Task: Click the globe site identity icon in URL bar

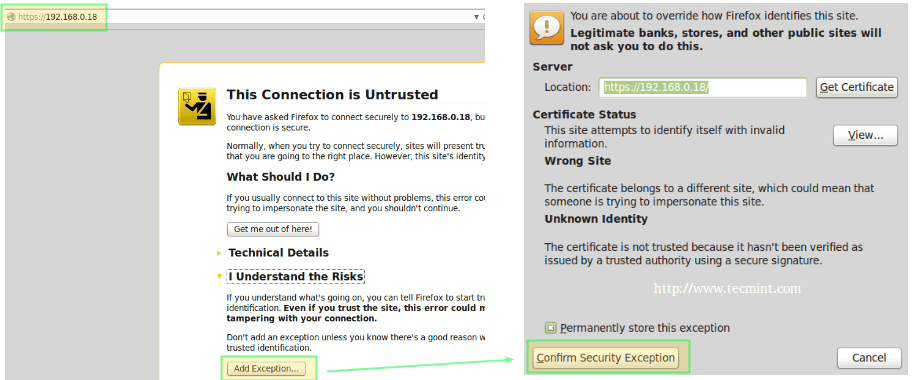Action: [x=10, y=17]
